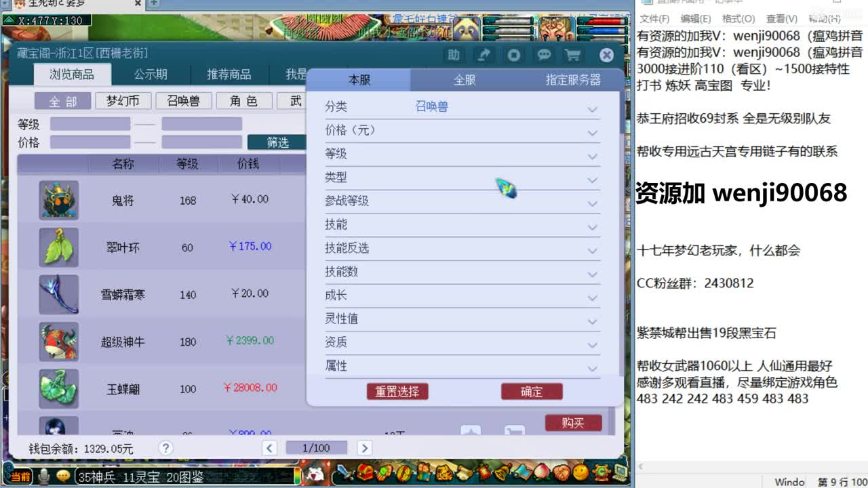Click the yellow speech emoji icon in chat bar
Viewport: 868px width, 488px height.
(x=63, y=476)
